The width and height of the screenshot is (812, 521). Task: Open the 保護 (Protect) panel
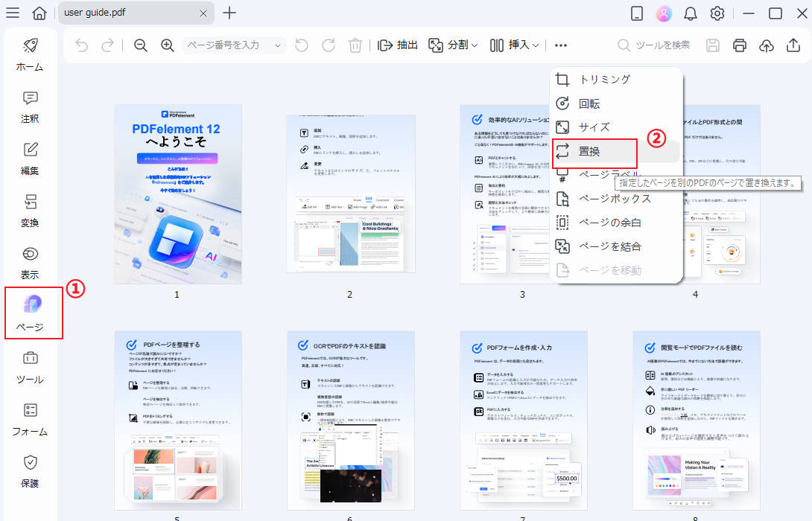pos(30,471)
